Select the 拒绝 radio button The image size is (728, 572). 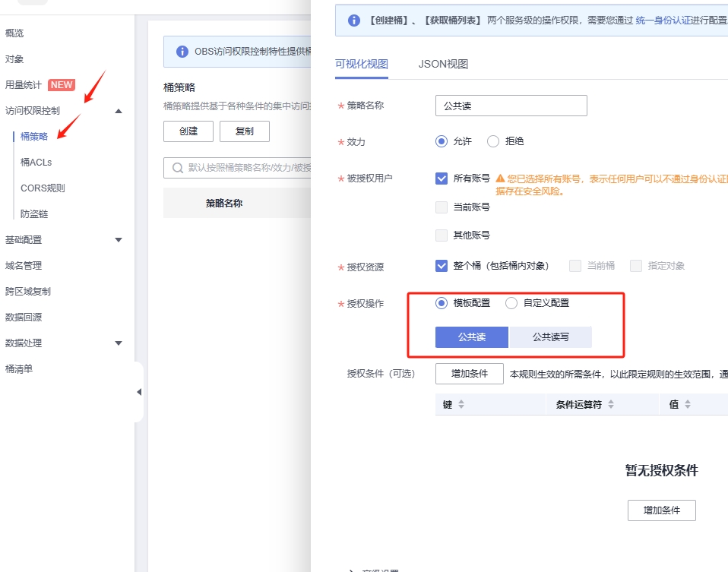[x=493, y=141]
